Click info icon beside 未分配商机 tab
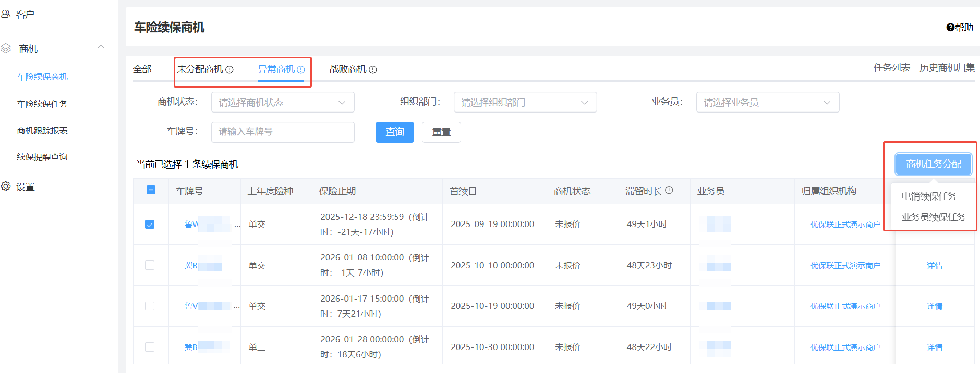The height and width of the screenshot is (373, 980). pos(229,70)
